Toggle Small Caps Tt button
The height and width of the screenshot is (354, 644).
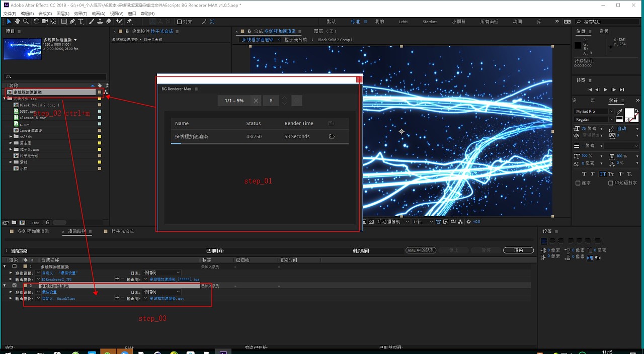pyautogui.click(x=611, y=174)
